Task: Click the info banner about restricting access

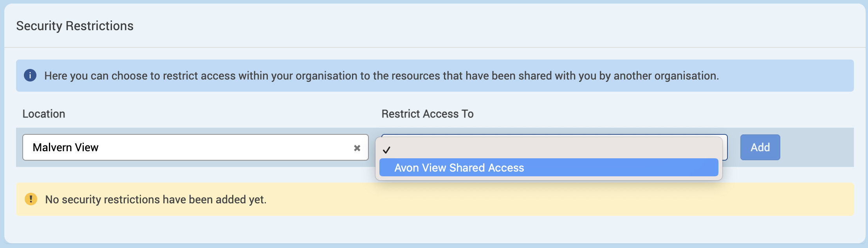Action: 435,76
